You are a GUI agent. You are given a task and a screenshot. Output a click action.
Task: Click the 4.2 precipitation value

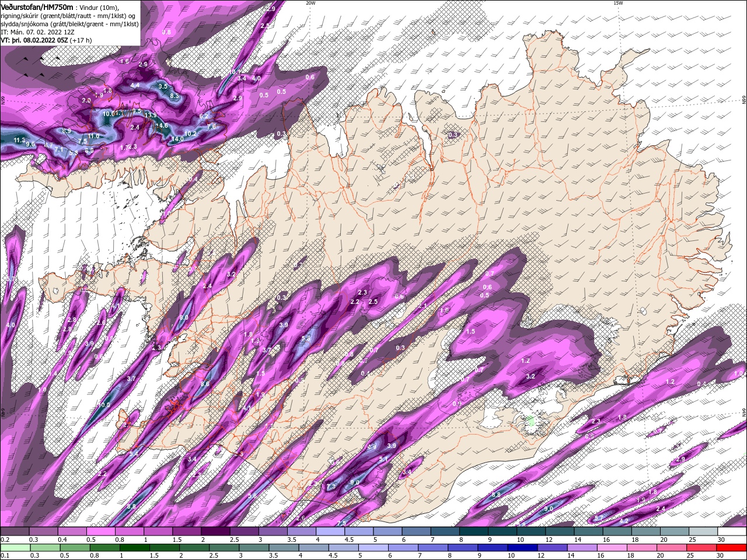click(624, 521)
